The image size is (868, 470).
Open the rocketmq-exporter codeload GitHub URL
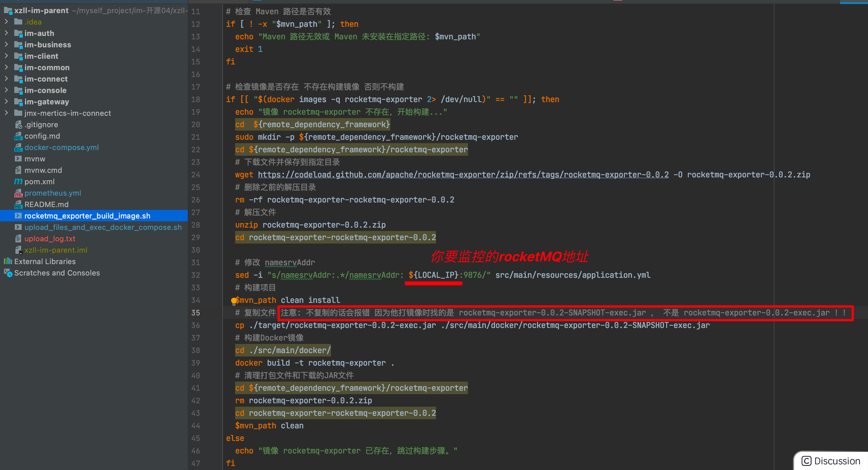pos(463,175)
